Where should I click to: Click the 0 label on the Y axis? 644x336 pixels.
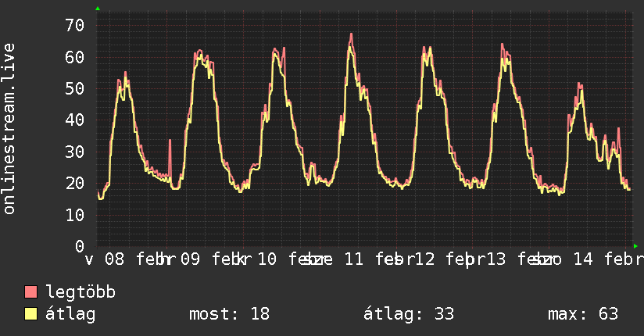click(79, 245)
